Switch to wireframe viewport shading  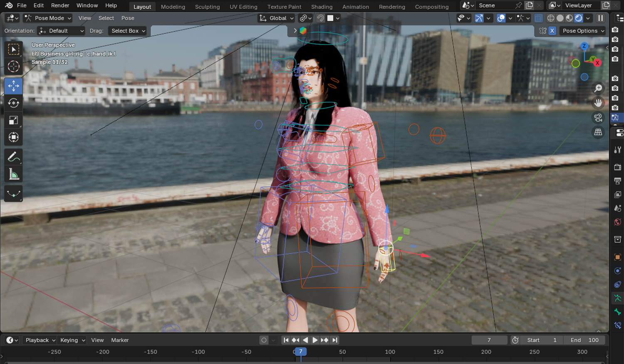pos(551,18)
